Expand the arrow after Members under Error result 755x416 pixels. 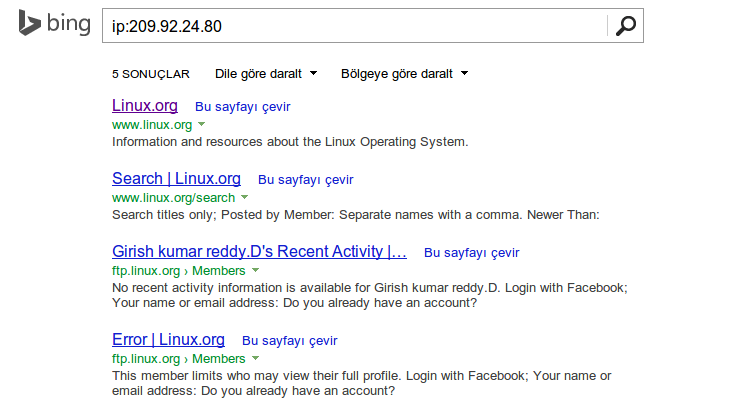[x=256, y=358]
